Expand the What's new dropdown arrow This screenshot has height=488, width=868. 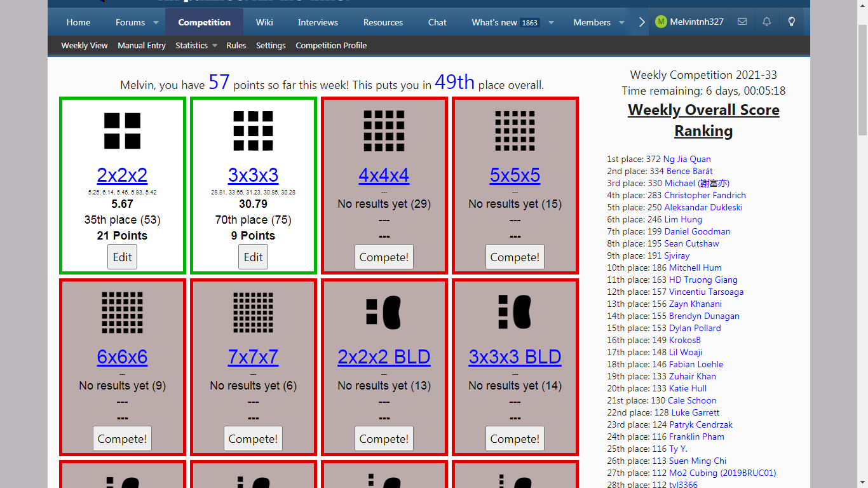551,22
